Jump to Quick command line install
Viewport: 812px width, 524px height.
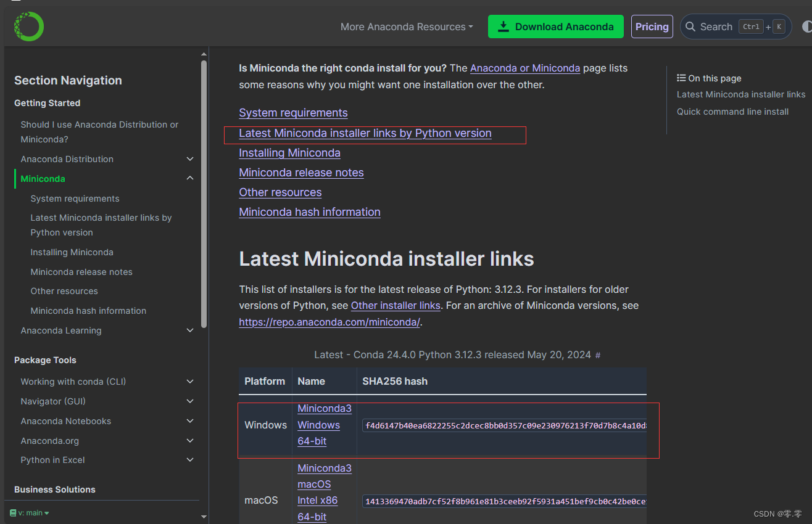732,112
